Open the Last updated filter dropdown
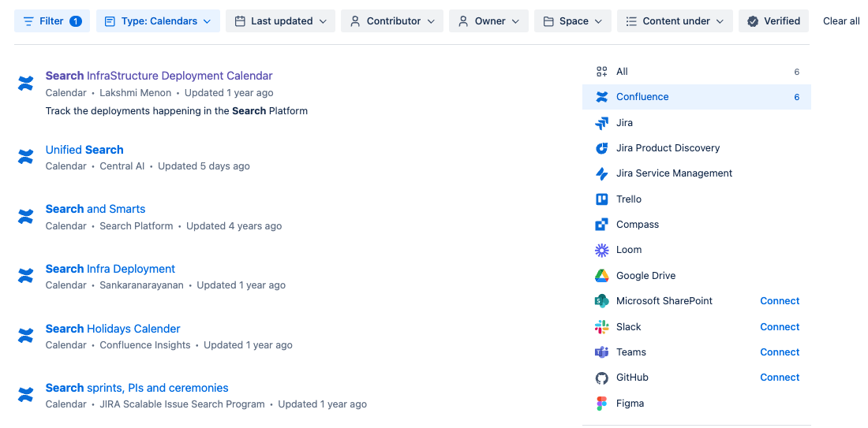The image size is (868, 428). click(280, 21)
